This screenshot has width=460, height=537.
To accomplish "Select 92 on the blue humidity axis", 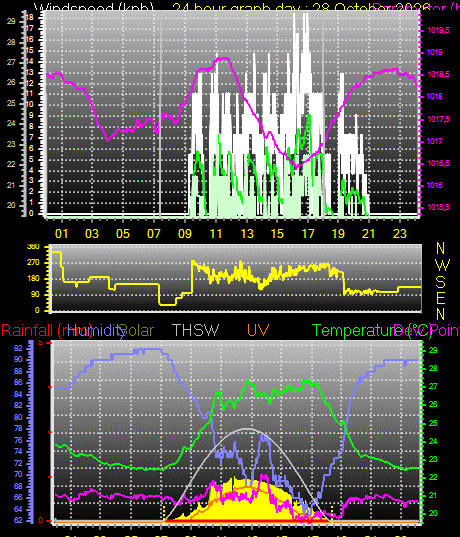I will [18, 348].
